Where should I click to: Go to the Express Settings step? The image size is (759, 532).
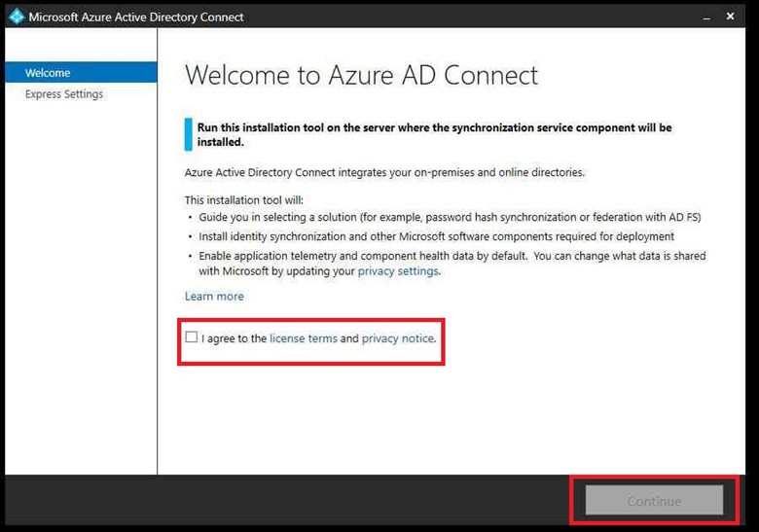[64, 94]
